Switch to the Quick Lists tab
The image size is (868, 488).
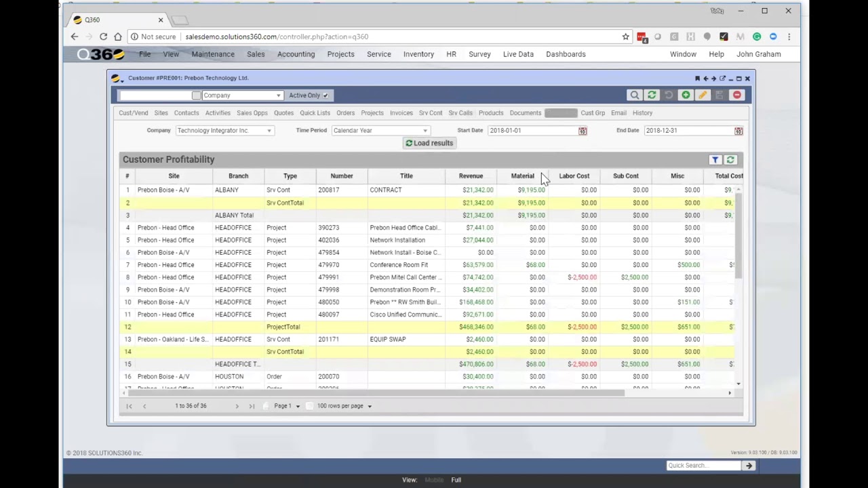pyautogui.click(x=315, y=113)
